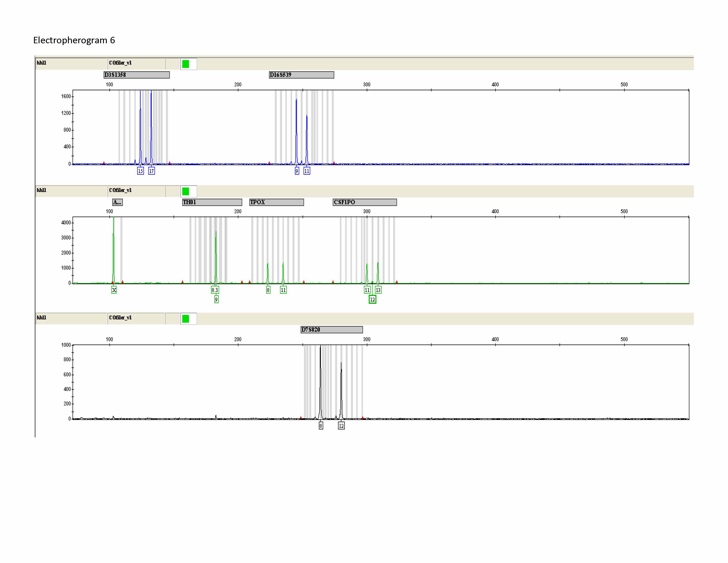Click the D3S1358 locus marker bar

click(x=136, y=75)
